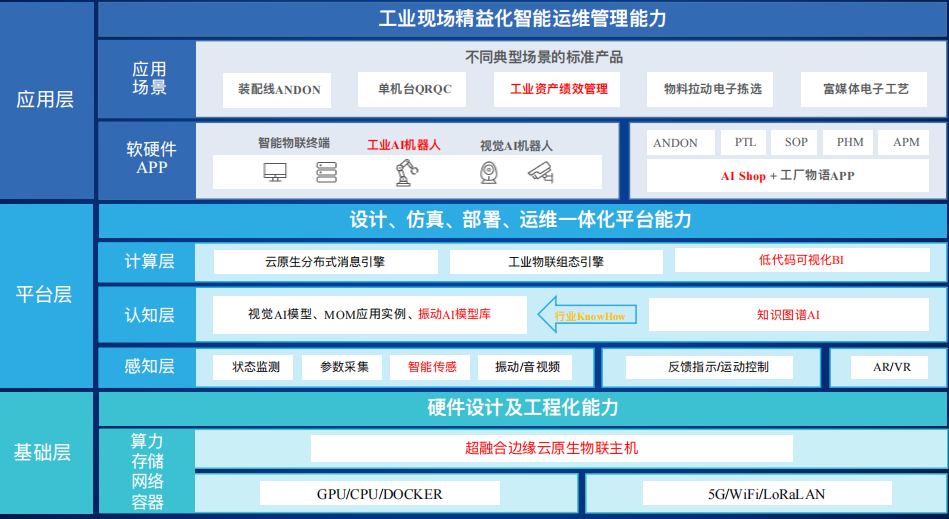Select the AR/VR box

pos(891,367)
